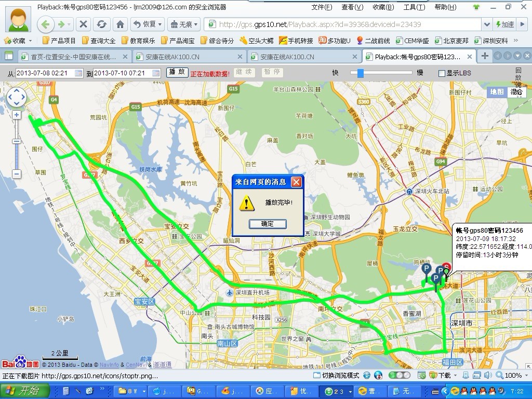This screenshot has height=399, width=532.
Task: Zoom in with the map plus button
Action: [17, 115]
